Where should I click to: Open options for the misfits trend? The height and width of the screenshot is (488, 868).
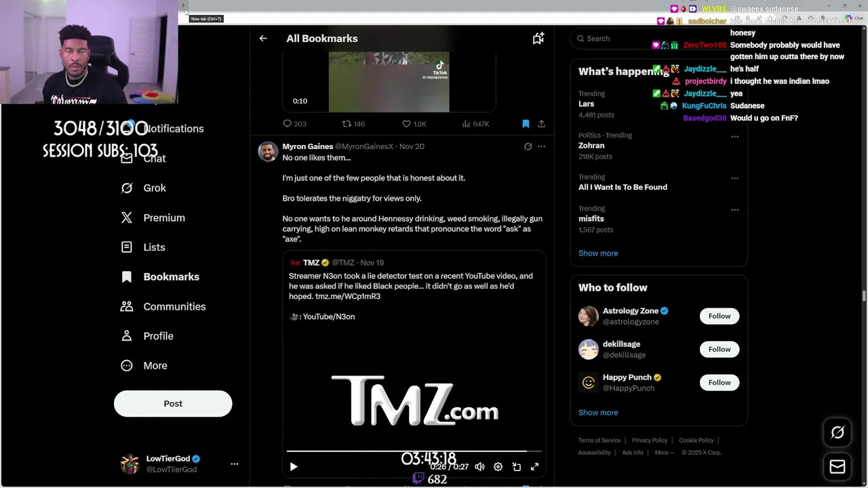734,210
